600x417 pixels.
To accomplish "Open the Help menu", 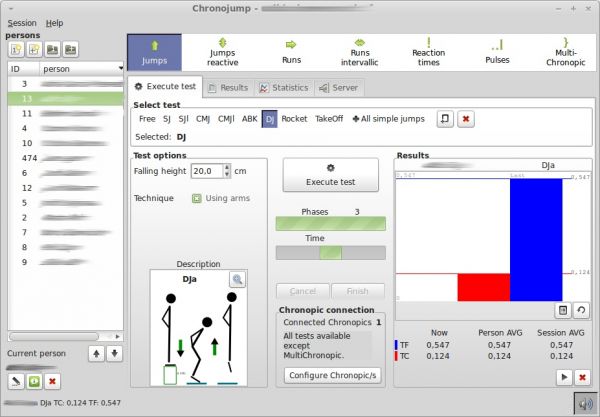I will click(x=54, y=23).
